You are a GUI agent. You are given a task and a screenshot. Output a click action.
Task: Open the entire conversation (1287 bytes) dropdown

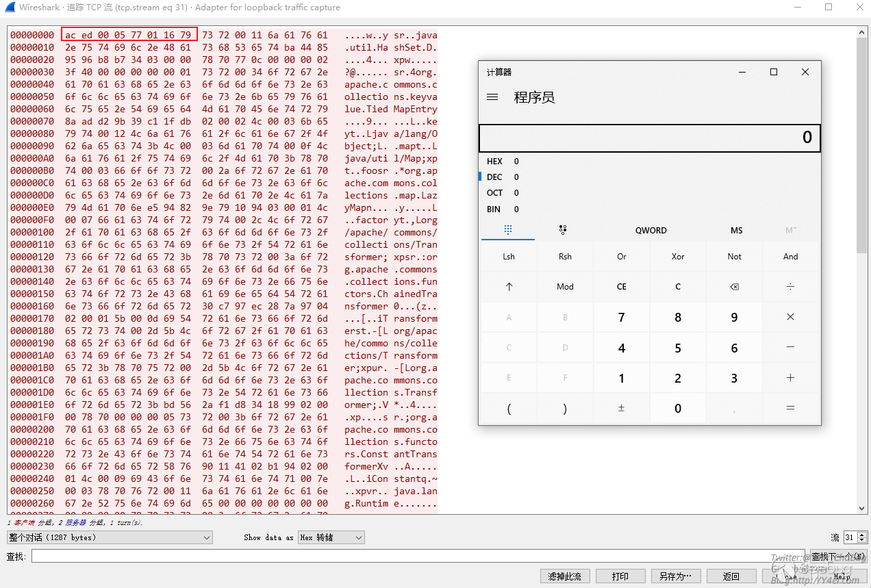coord(110,537)
